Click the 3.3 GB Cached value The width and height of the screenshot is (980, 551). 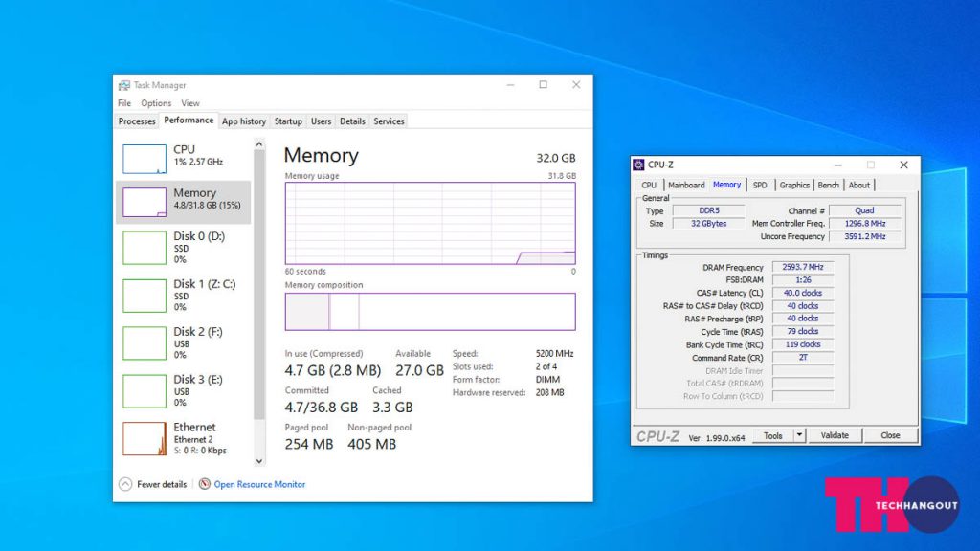pyautogui.click(x=392, y=408)
